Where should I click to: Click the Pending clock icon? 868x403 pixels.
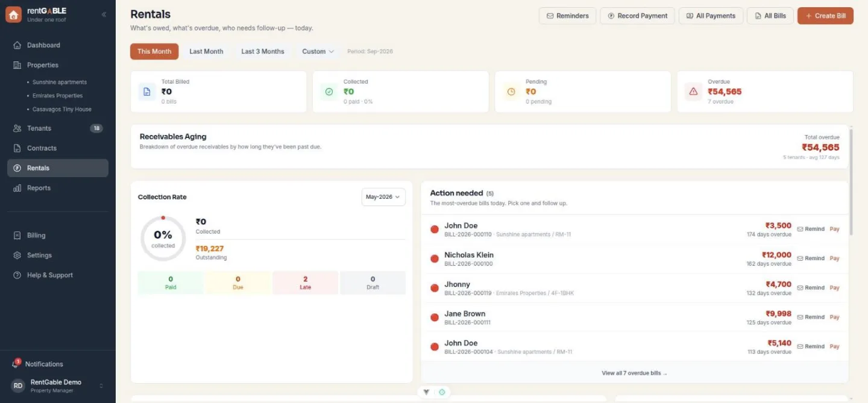[x=511, y=92]
